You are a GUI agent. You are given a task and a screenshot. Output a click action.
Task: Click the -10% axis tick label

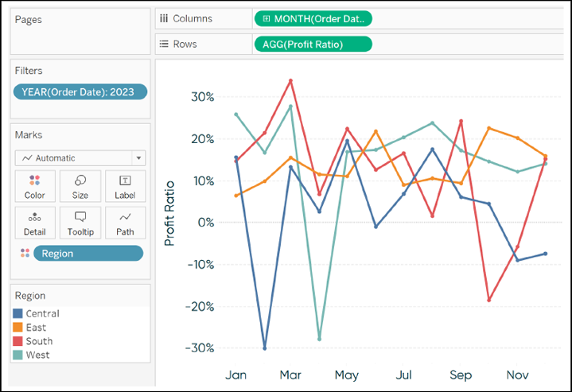point(200,264)
